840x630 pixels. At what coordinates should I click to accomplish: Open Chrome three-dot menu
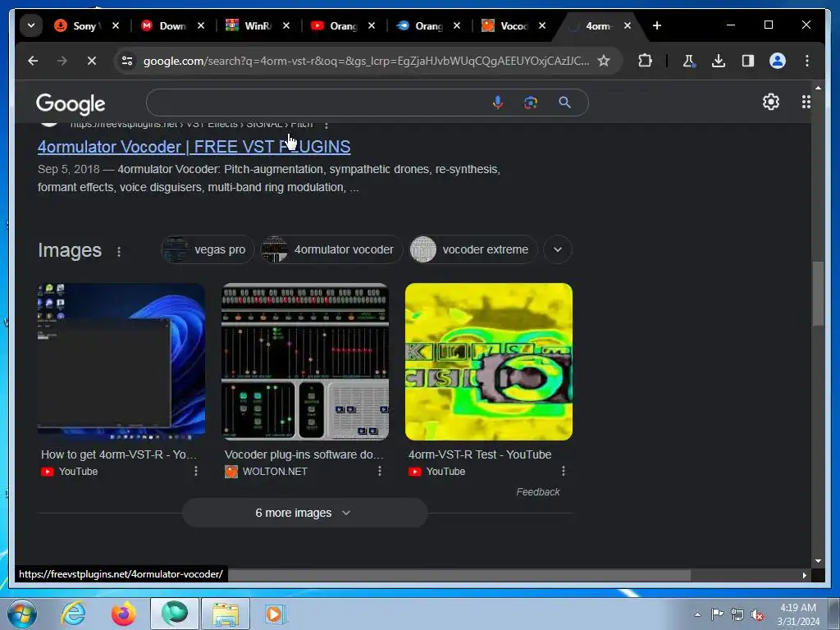click(807, 61)
